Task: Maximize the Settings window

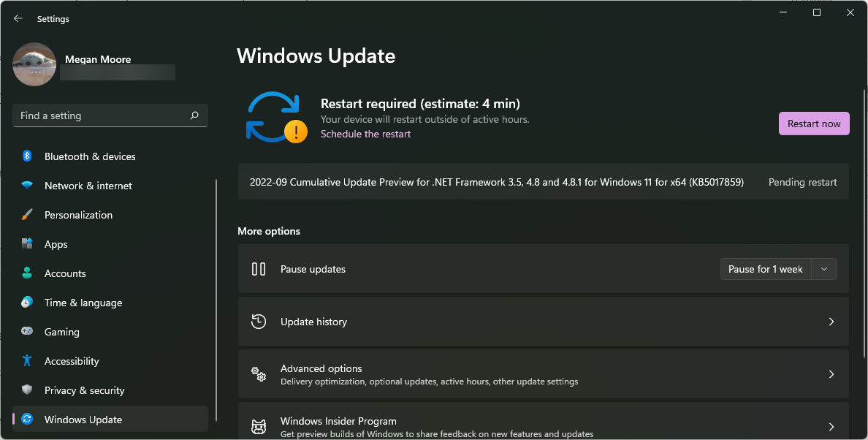Action: pyautogui.click(x=817, y=12)
